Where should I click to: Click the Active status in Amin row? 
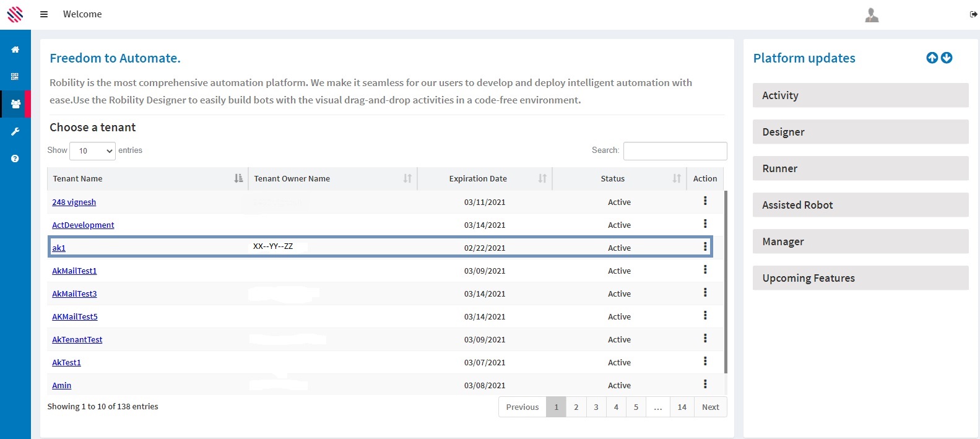[x=619, y=385]
